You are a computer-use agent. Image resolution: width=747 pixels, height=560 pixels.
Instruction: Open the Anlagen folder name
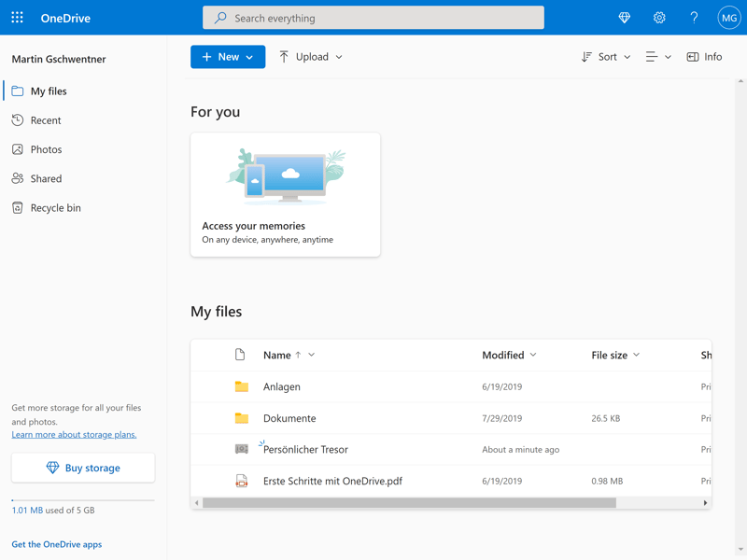[282, 386]
